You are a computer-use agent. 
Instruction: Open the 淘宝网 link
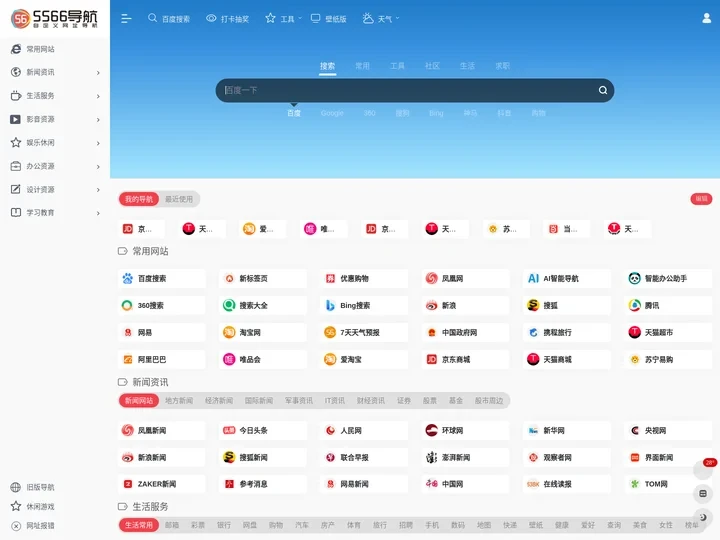pyautogui.click(x=263, y=332)
